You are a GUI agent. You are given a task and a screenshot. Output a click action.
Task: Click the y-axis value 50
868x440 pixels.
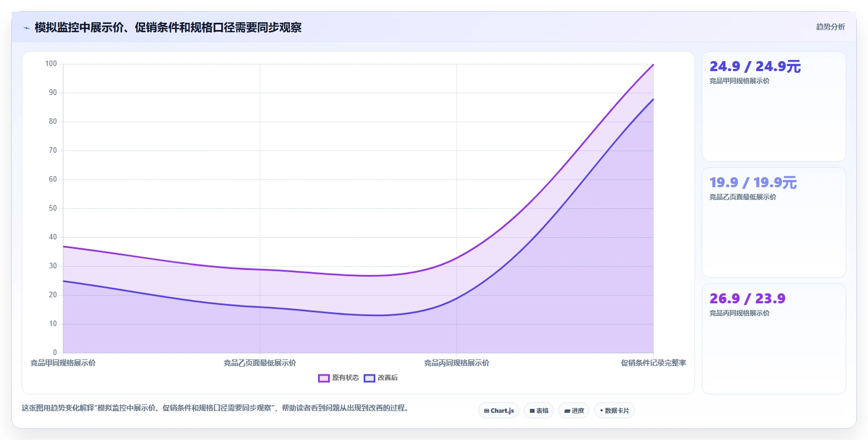pyautogui.click(x=53, y=208)
